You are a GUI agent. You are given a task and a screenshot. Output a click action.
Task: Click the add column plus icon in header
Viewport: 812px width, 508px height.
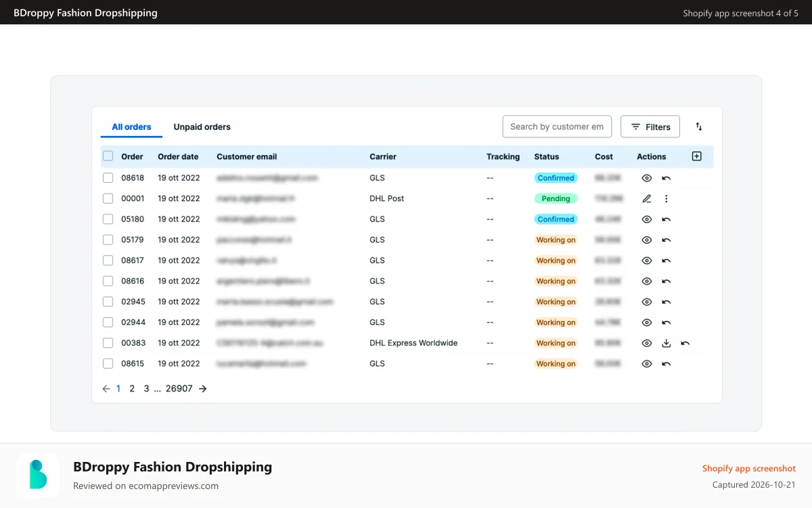697,156
